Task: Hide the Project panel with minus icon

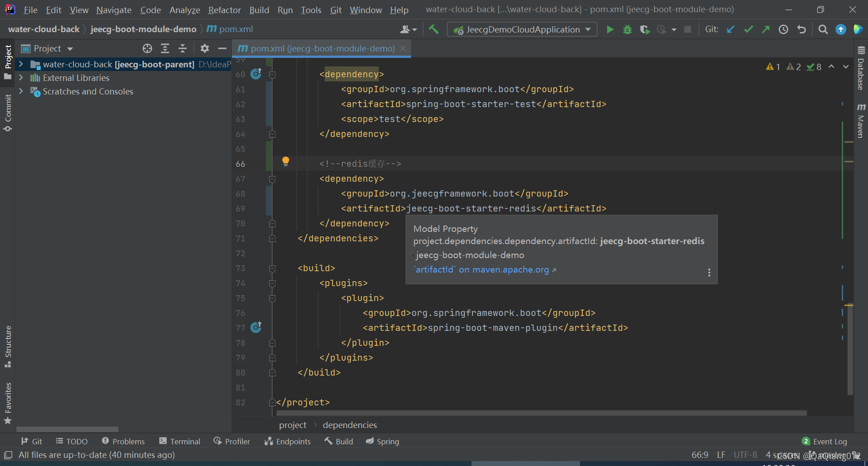Action: [x=222, y=48]
